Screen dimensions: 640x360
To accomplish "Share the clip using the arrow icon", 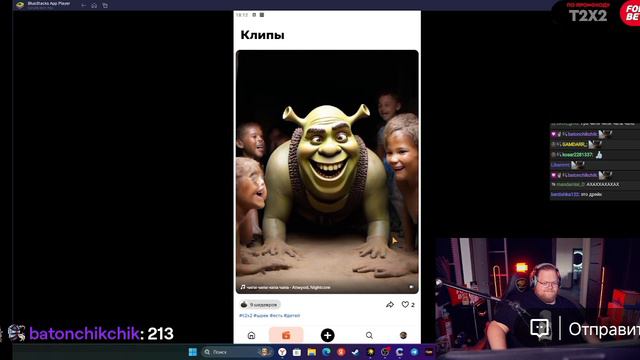I will tap(390, 304).
